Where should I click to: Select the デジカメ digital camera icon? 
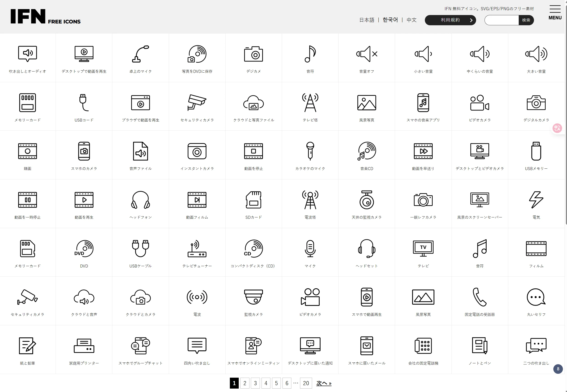pos(253,54)
